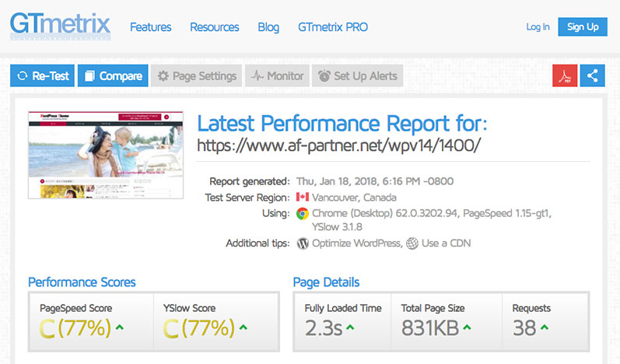Click Set Up Alerts

357,75
